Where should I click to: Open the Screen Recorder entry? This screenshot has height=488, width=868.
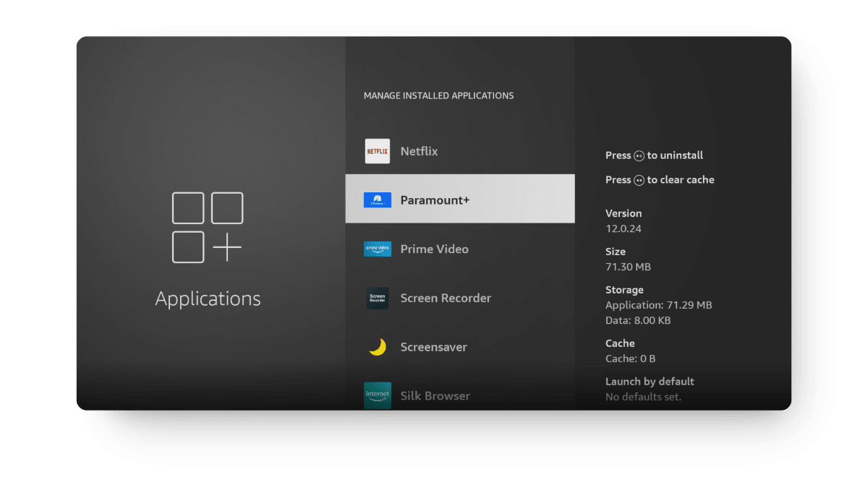coord(445,298)
